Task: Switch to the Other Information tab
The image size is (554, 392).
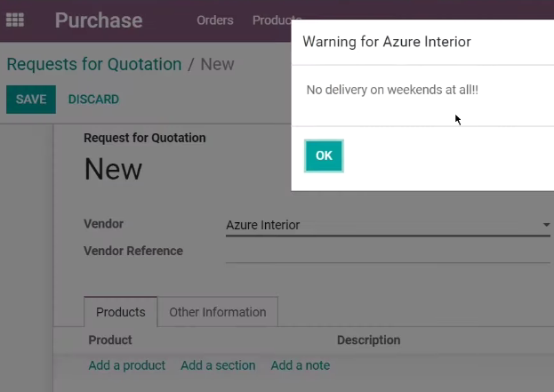Action: pos(218,312)
